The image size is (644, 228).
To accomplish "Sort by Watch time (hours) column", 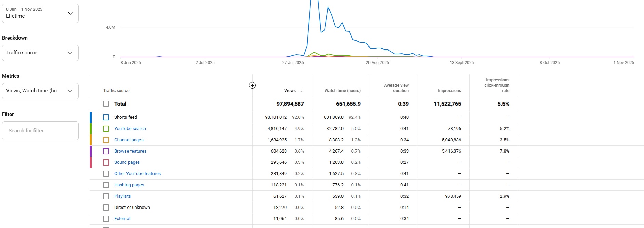I will [342, 91].
